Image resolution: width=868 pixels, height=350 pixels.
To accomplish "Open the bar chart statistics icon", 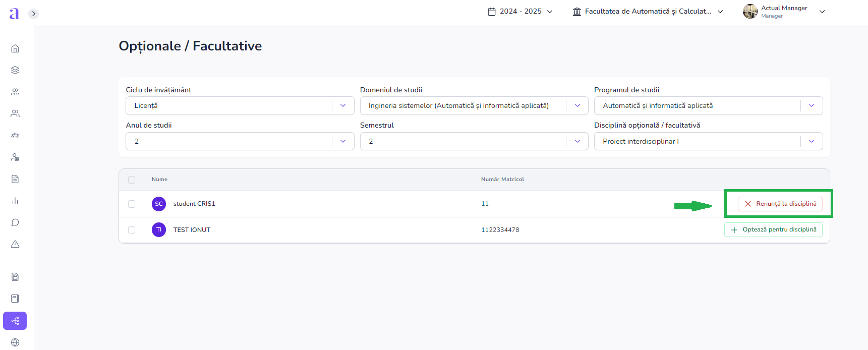I will click(x=15, y=201).
